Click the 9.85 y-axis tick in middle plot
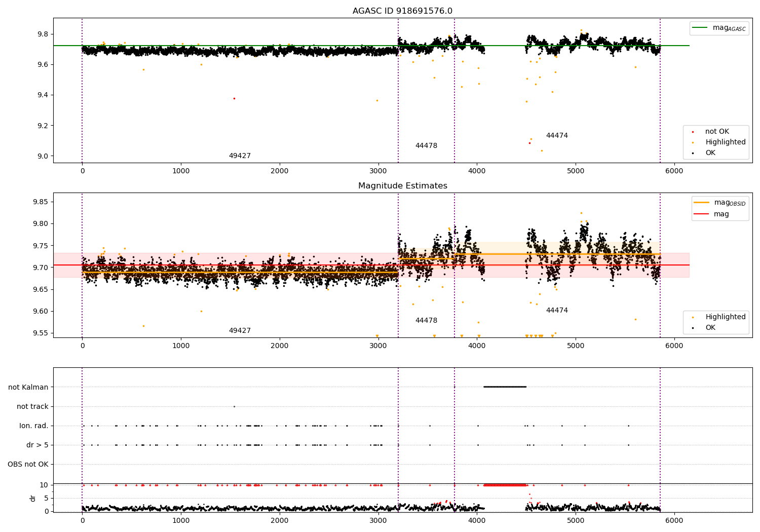This screenshot has width=760, height=532. coord(41,202)
